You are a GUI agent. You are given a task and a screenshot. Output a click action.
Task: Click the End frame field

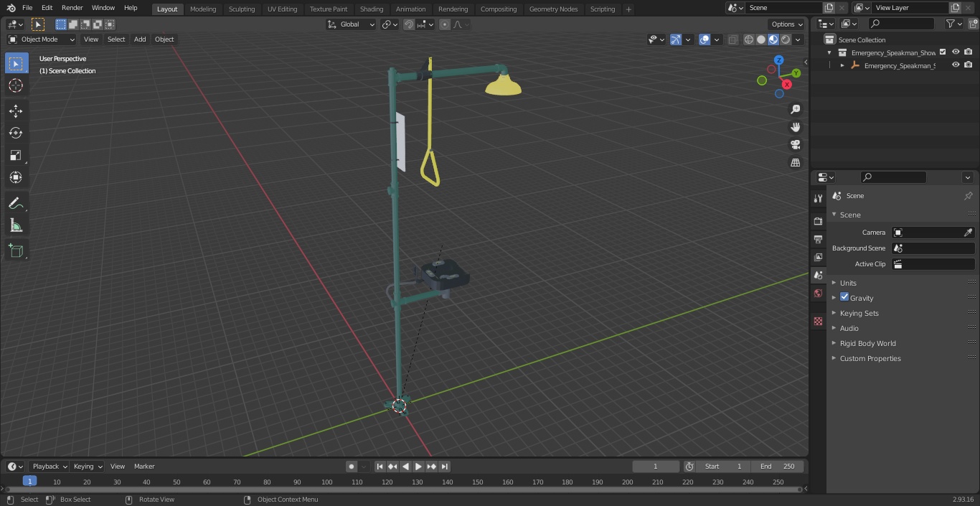tap(778, 467)
